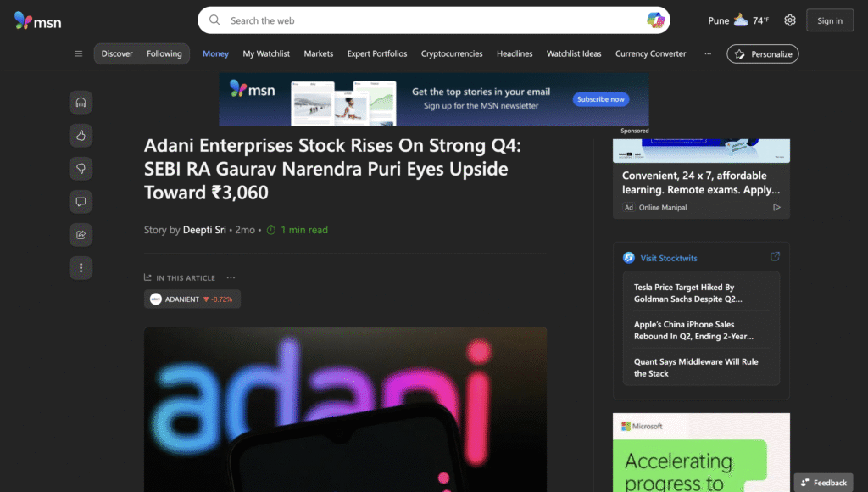Go to the Currency Converter tab
The width and height of the screenshot is (868, 492).
pyautogui.click(x=650, y=53)
